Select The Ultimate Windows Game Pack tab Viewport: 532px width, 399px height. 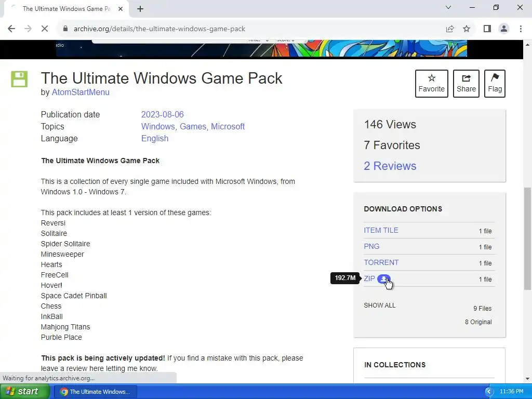66,9
